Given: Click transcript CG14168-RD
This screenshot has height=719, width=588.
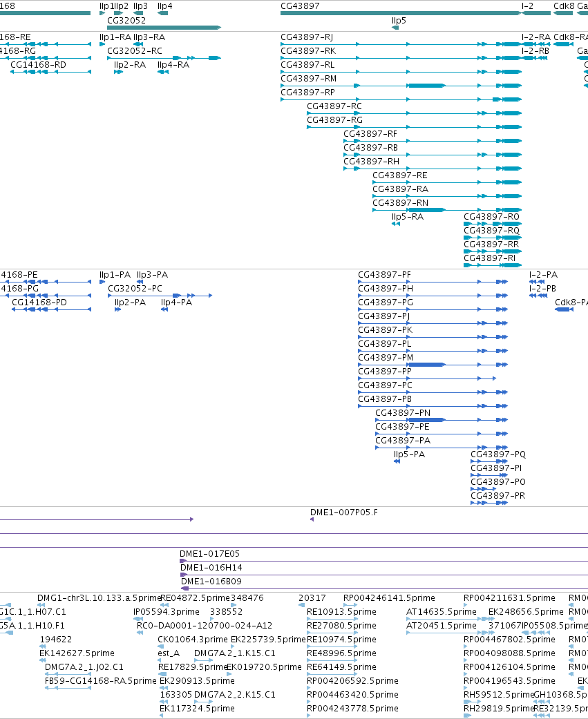Looking at the screenshot, I should pos(39,65).
